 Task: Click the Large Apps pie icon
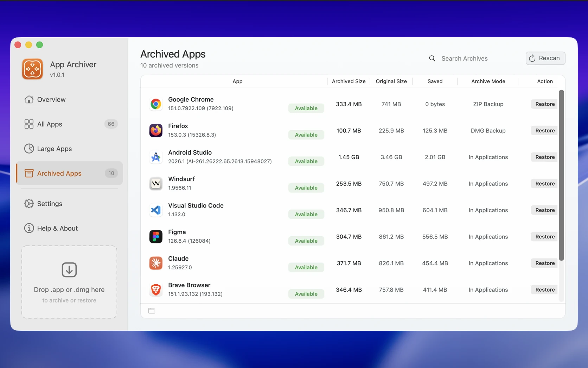29,149
